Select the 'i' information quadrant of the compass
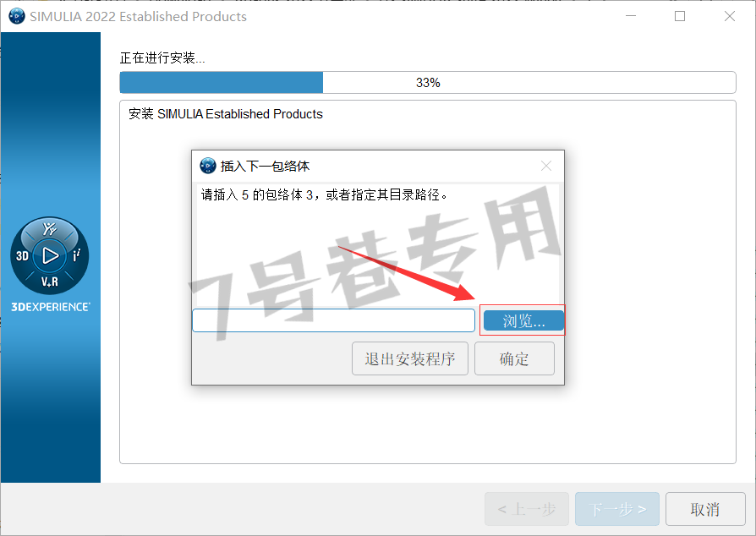This screenshot has width=756, height=536. [76, 255]
